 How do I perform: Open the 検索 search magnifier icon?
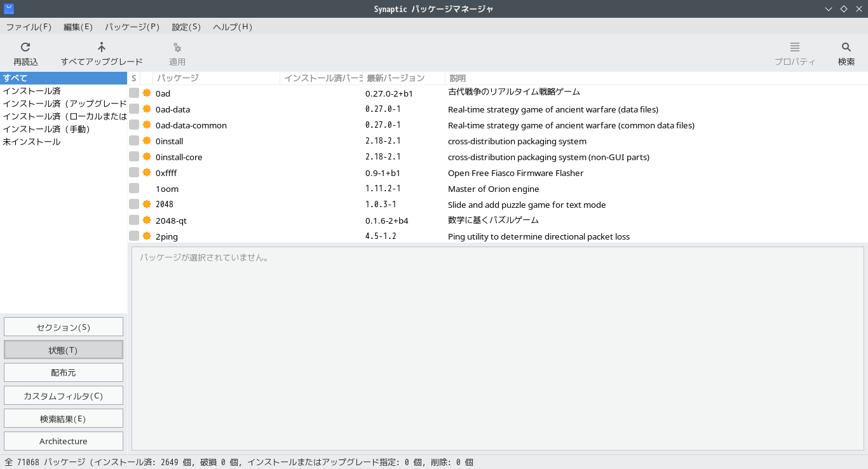(x=846, y=47)
